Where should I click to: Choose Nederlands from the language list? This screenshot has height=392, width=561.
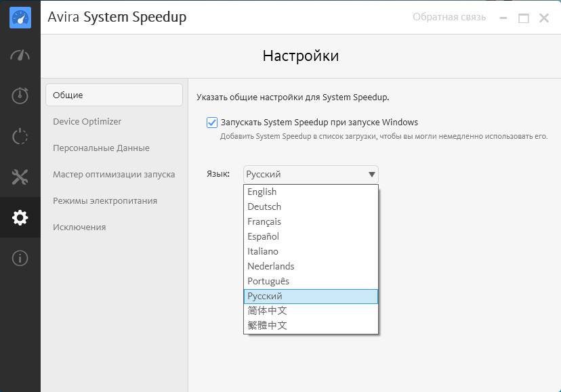point(310,267)
